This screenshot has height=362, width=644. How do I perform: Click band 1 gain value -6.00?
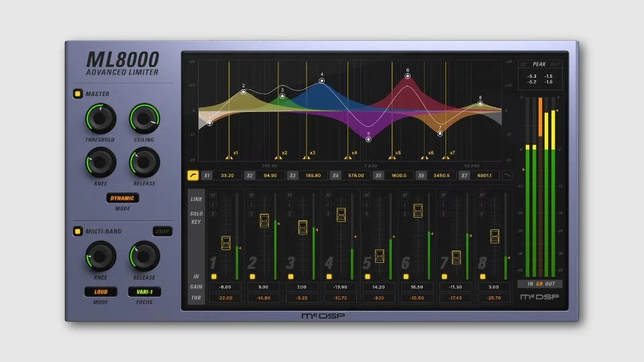[x=225, y=287]
